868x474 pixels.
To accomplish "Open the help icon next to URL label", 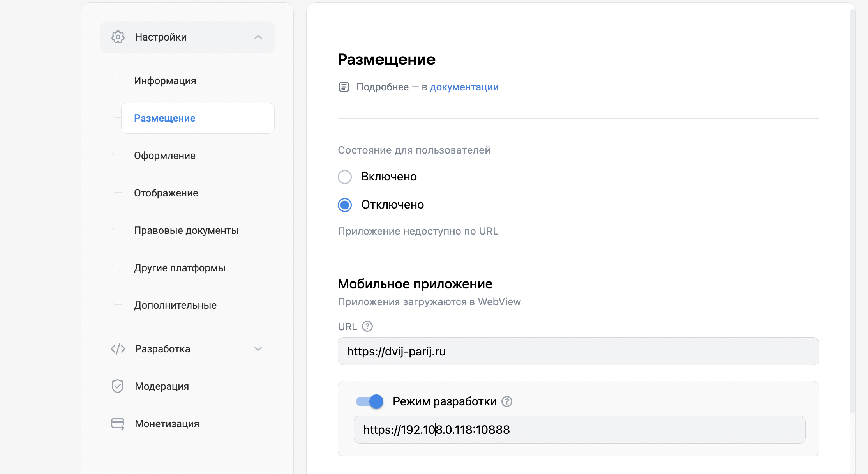I will click(368, 327).
